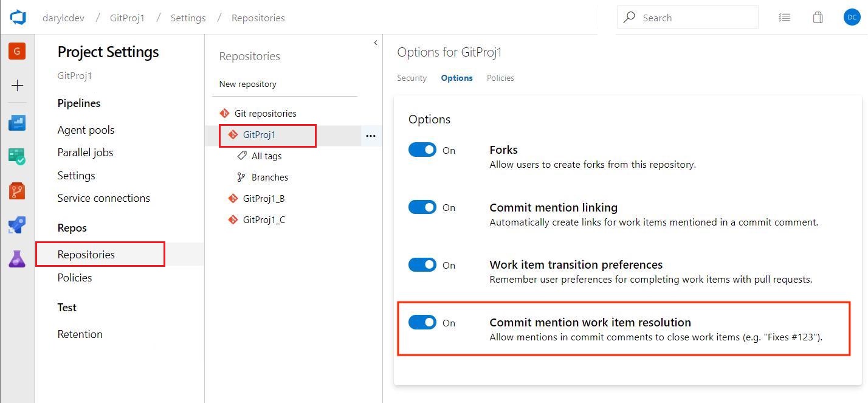Turn off Commit mention linking
The image size is (868, 403).
(422, 207)
